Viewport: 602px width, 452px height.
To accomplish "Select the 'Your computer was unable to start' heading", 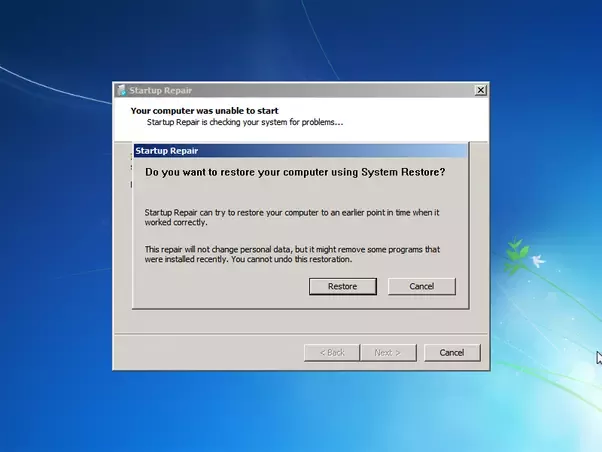I will (x=204, y=111).
